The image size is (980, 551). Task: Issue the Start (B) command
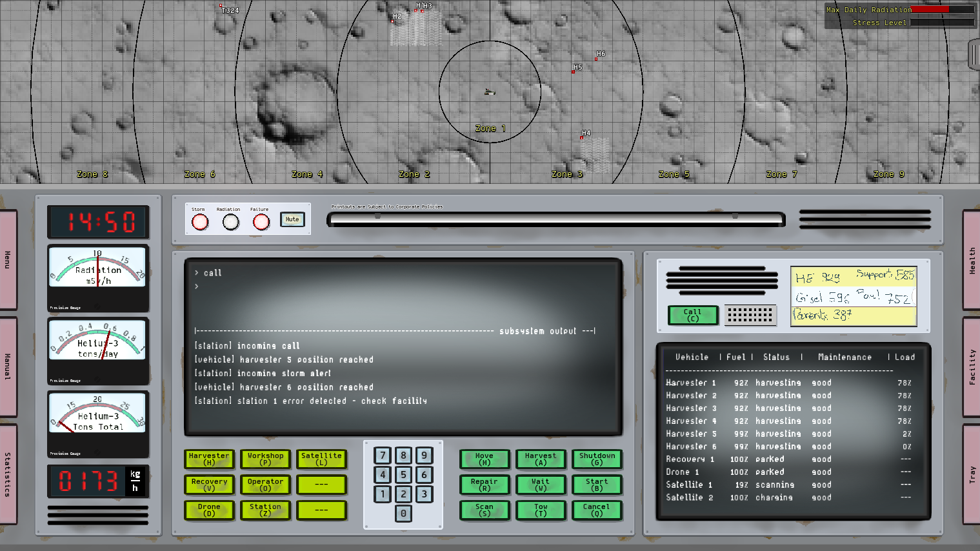(x=597, y=485)
